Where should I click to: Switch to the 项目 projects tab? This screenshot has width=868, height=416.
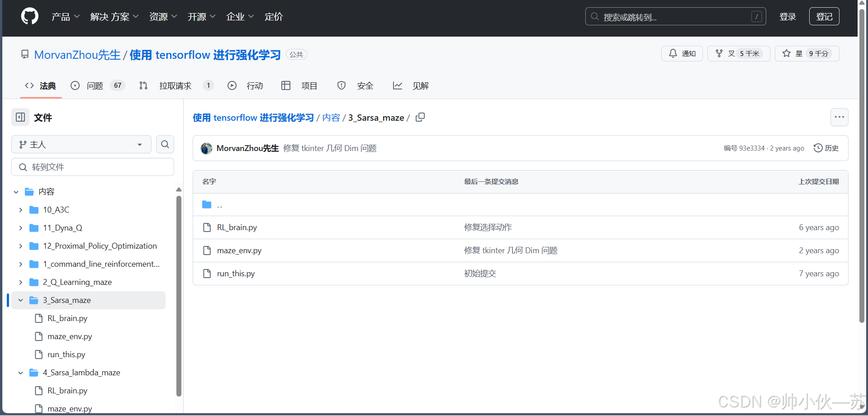299,85
